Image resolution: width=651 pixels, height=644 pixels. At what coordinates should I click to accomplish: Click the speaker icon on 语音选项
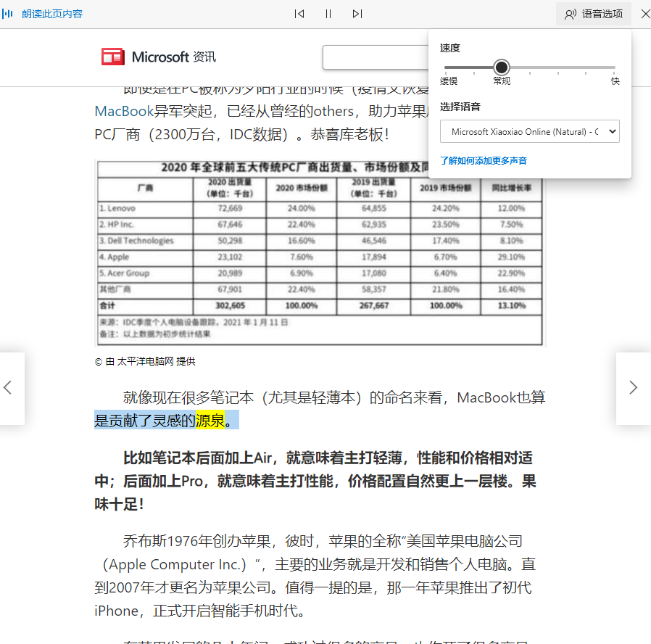[572, 14]
